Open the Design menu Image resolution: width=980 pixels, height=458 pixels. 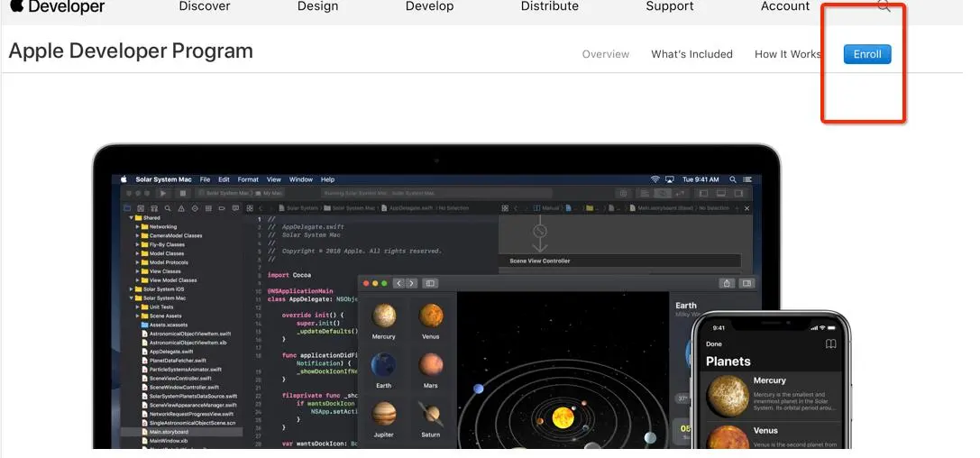pyautogui.click(x=317, y=6)
